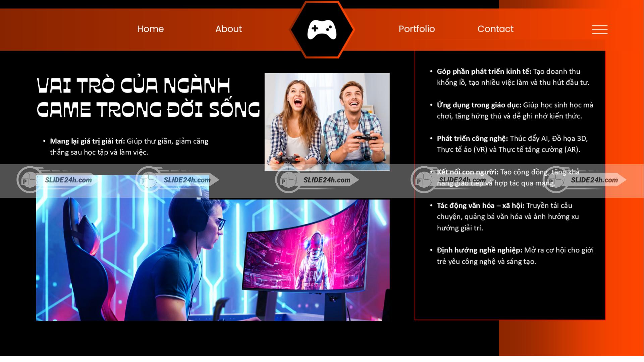Screen dimensions: 644x362
Task: Click the game controller logo icon
Action: pyautogui.click(x=322, y=29)
